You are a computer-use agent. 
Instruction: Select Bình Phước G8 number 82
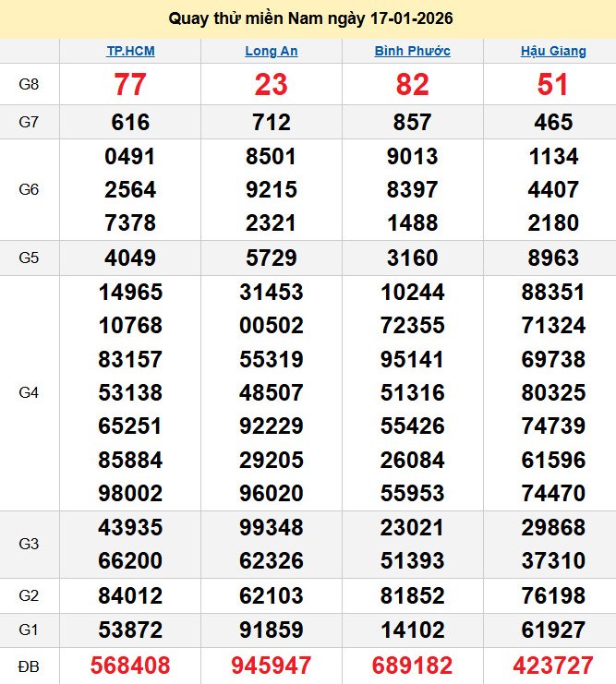tap(412, 85)
